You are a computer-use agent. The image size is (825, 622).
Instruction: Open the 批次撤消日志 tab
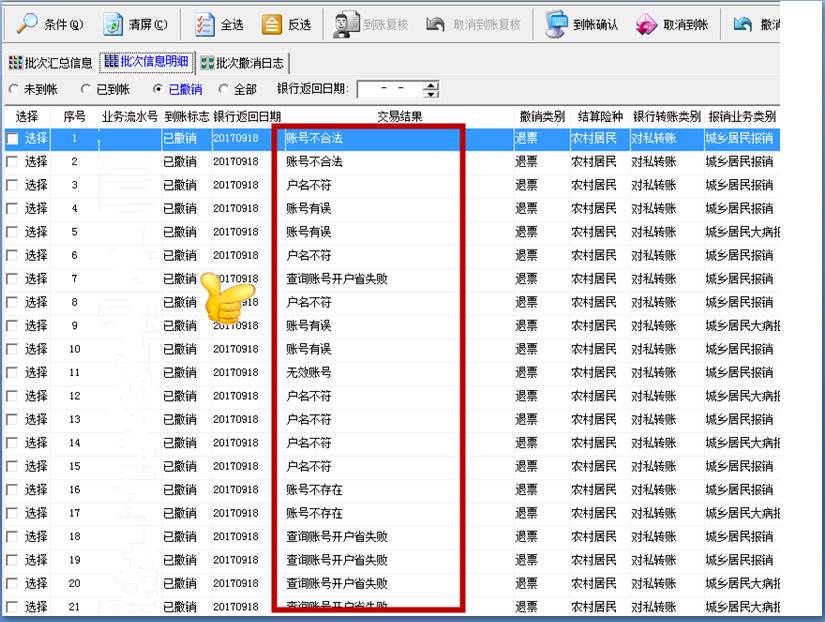point(242,63)
